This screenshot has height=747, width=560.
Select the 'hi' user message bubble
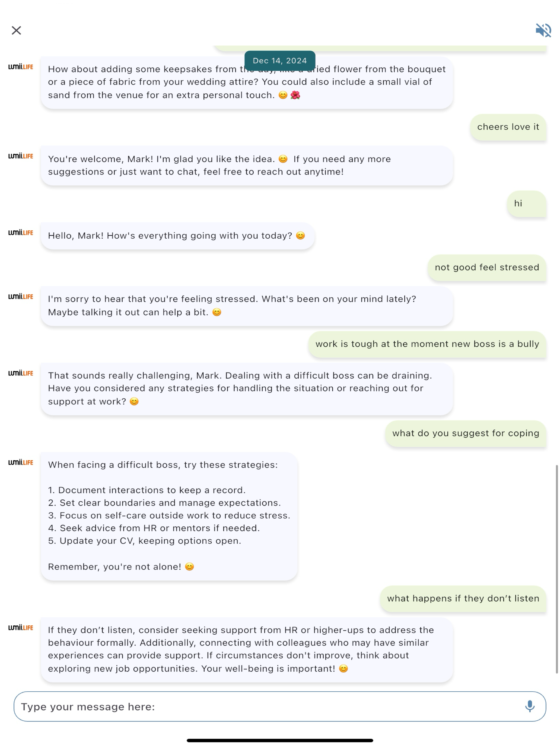tap(527, 204)
